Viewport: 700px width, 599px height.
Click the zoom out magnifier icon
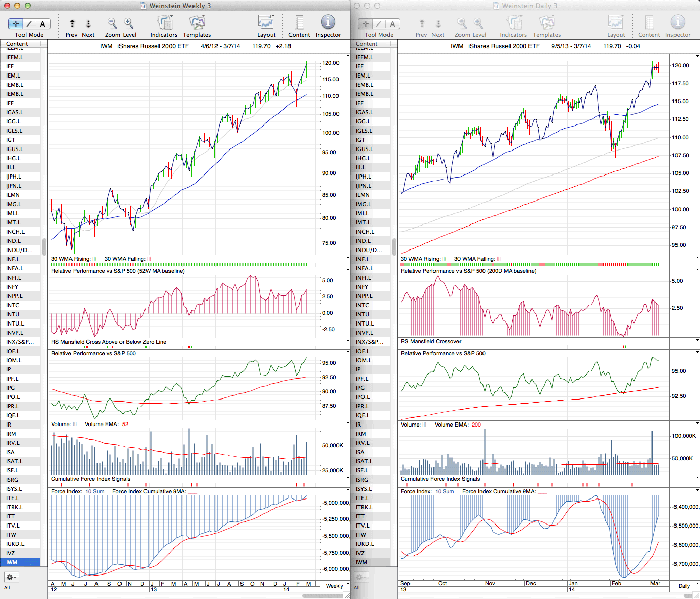[112, 23]
